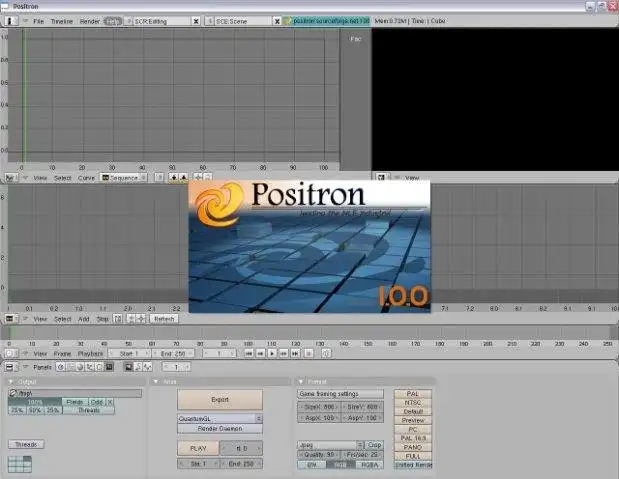Toggle the BW color mode
Screen dimensions: 619x479
click(312, 464)
